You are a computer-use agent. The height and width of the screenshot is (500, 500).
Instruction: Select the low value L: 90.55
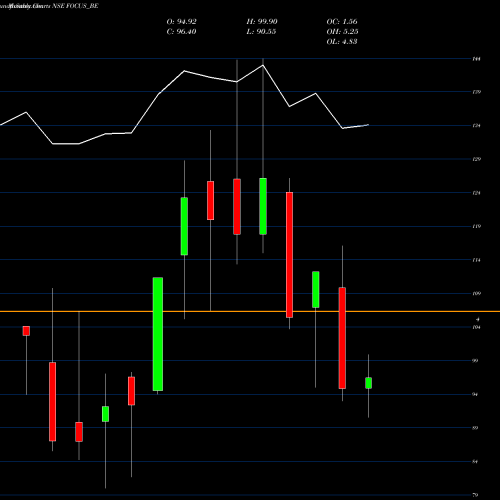click(261, 32)
